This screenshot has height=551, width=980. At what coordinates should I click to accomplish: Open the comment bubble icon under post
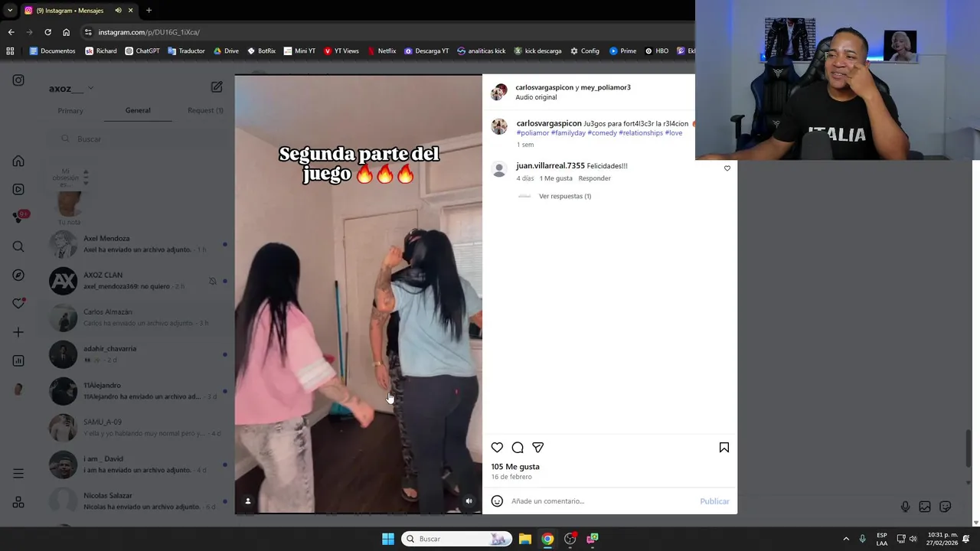[518, 448]
